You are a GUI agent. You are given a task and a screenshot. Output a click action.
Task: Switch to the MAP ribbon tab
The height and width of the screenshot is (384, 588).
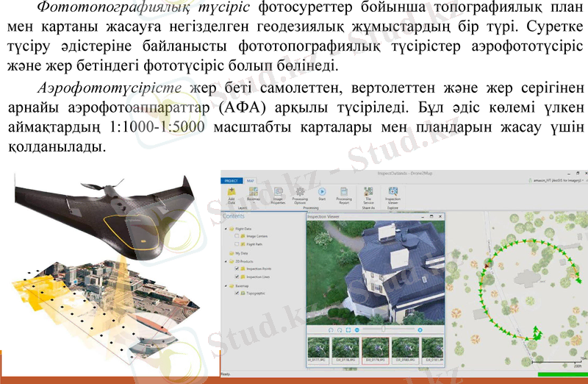[x=250, y=181]
